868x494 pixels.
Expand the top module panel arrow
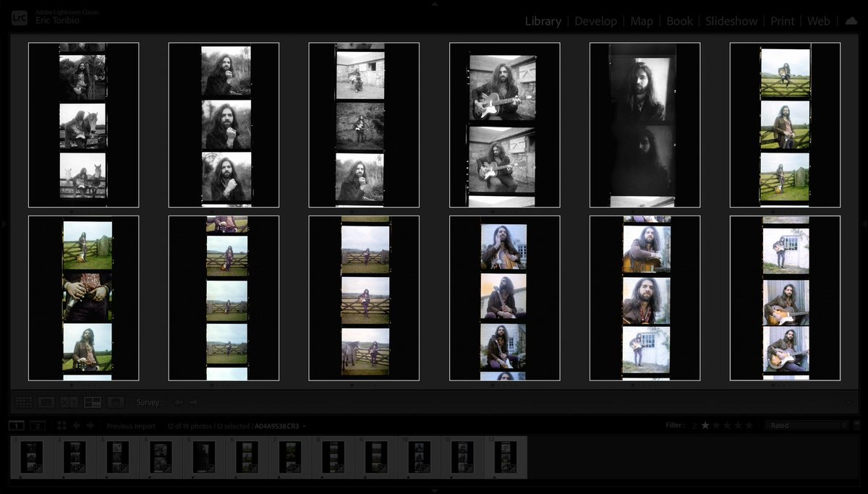[434, 4]
